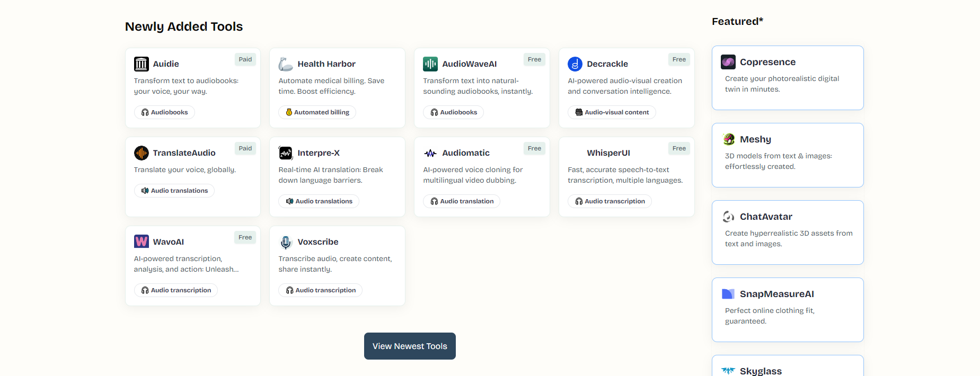Viewport: 980px width, 376px height.
Task: Open the Audio-visual content tag
Action: click(612, 112)
